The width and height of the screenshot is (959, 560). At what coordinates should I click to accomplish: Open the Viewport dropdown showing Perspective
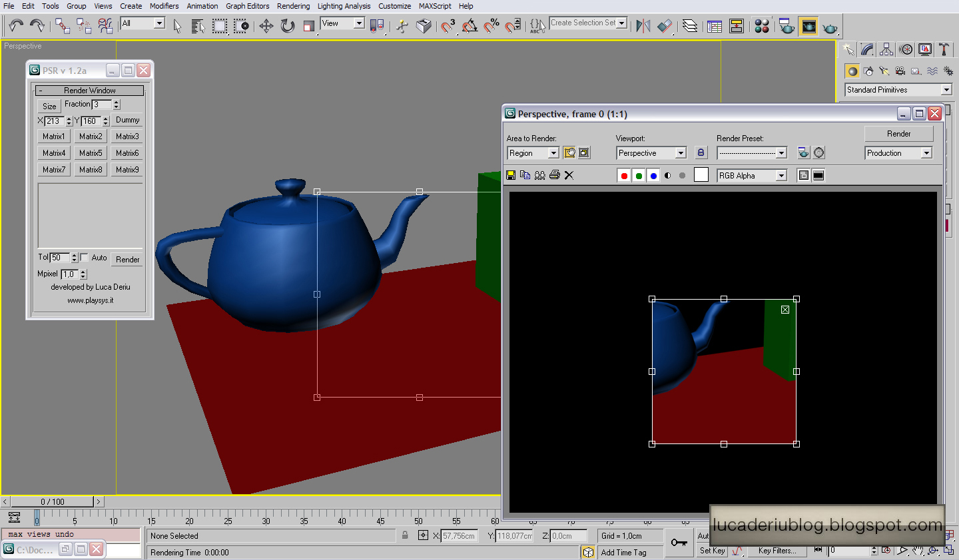[x=651, y=152]
